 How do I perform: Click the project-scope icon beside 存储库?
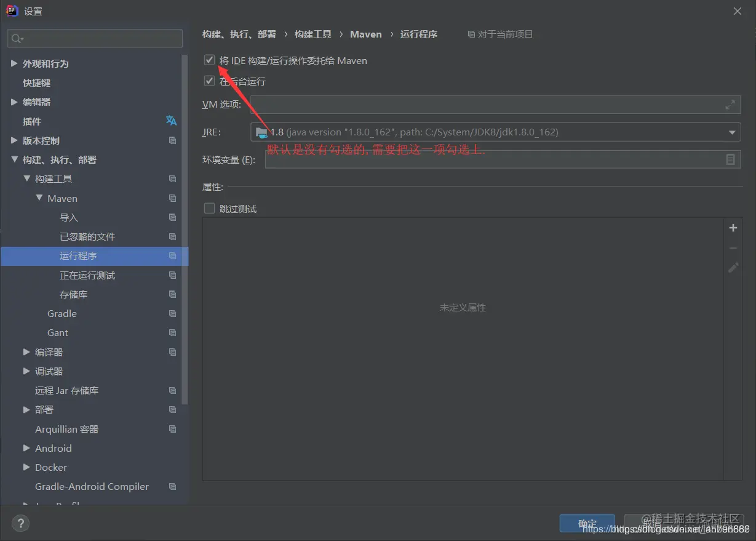pos(172,294)
